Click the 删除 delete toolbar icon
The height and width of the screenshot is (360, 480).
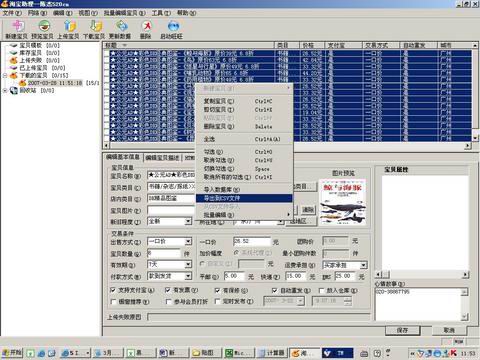146,29
